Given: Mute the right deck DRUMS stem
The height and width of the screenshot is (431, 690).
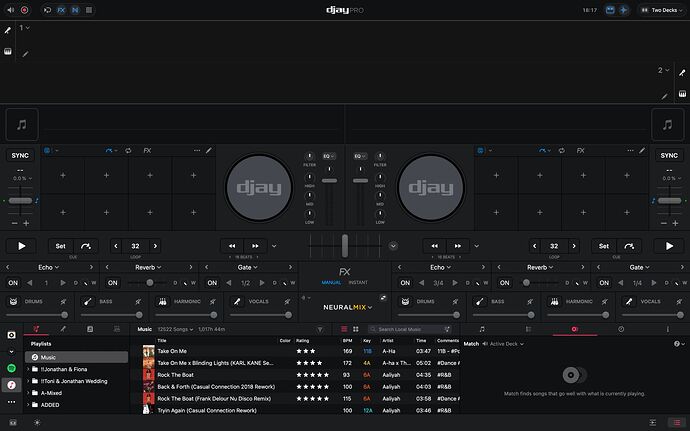Looking at the screenshot, I should 455,302.
